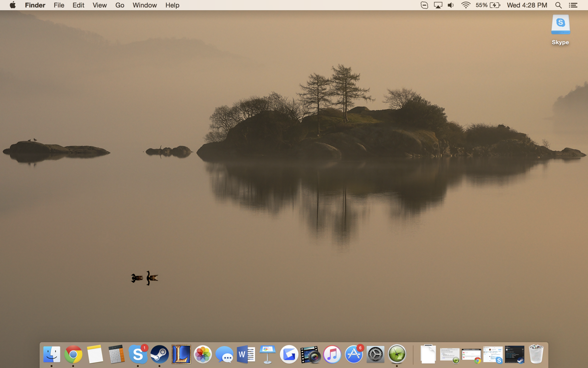Open the Notes app in the Dock
588x368 pixels.
click(x=95, y=355)
